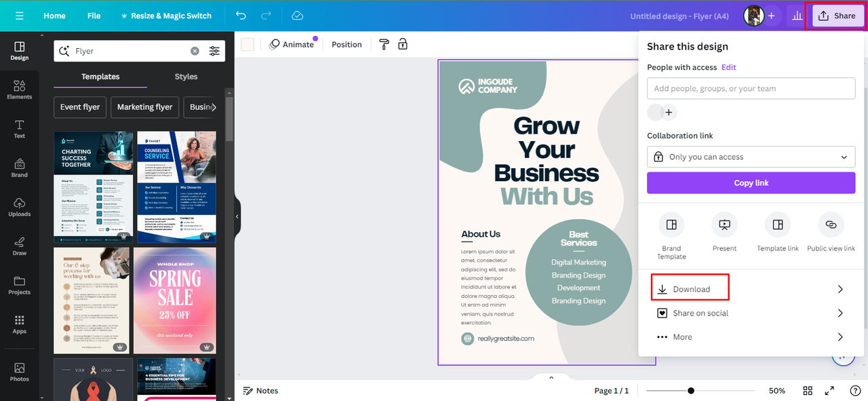The image size is (868, 401).
Task: Click the Flyer search field
Action: tap(138, 51)
